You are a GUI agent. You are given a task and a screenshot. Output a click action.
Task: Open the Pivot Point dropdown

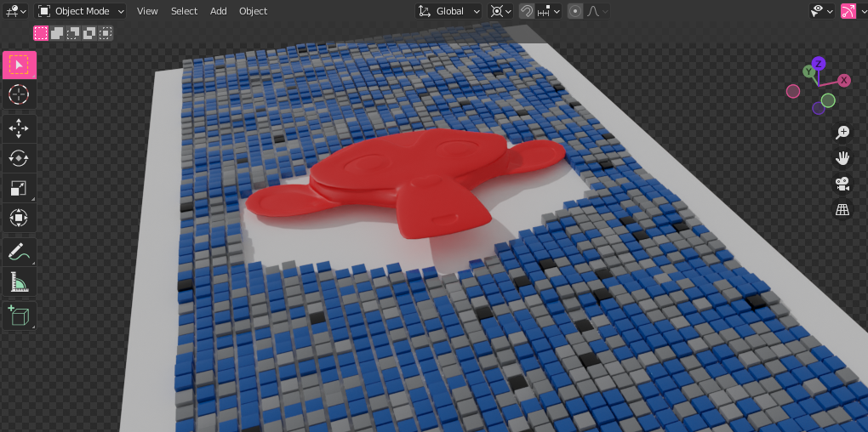(500, 11)
